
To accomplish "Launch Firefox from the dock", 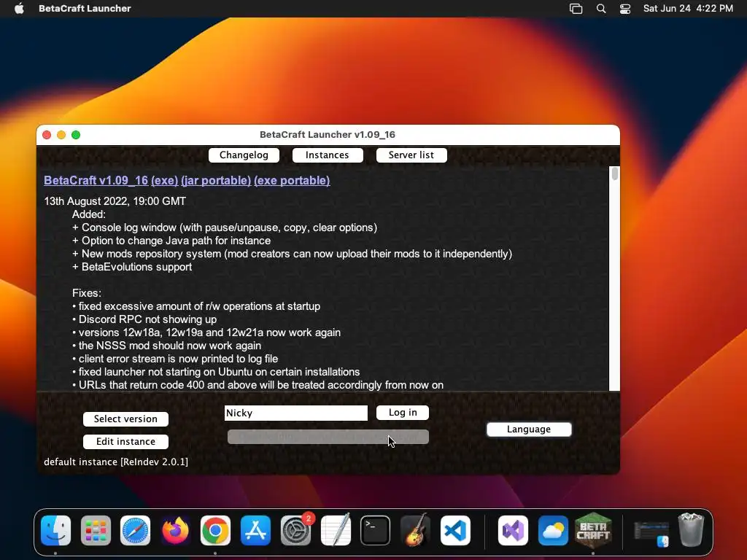I will click(175, 531).
